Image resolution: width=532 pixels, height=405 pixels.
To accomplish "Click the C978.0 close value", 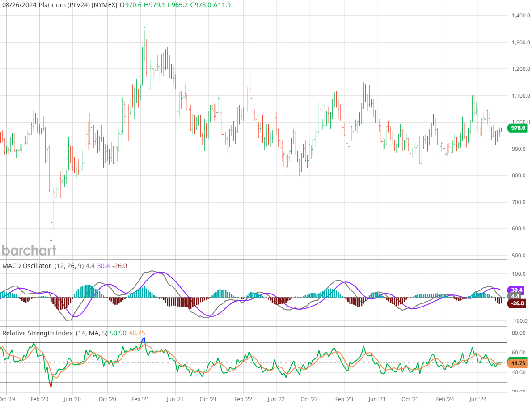I will point(201,5).
